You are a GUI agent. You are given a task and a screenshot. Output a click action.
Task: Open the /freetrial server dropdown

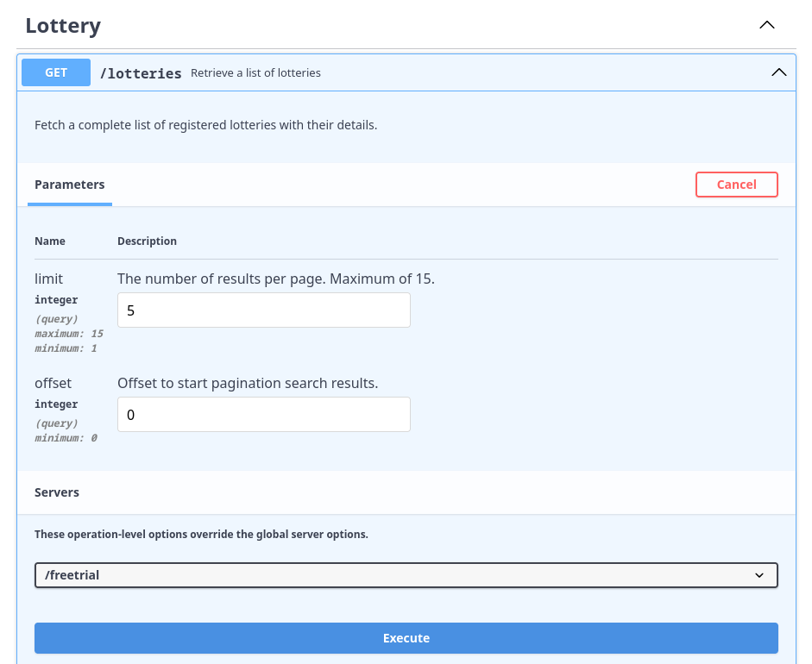click(406, 575)
